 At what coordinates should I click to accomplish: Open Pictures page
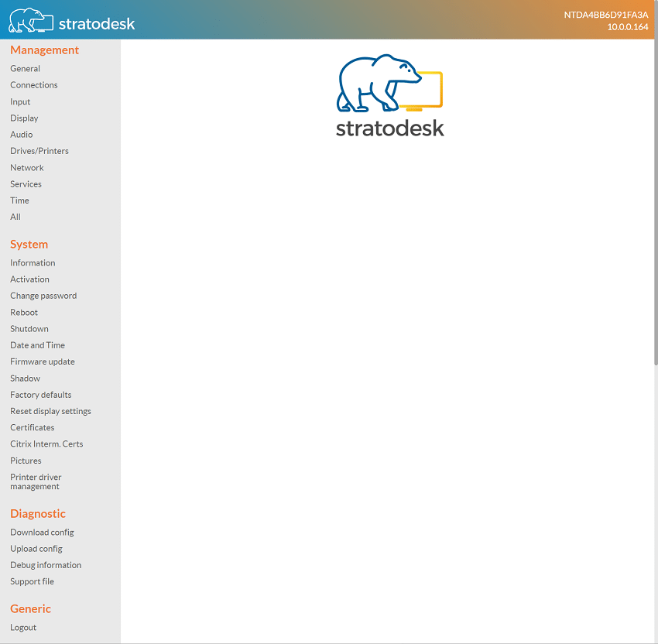pos(26,461)
